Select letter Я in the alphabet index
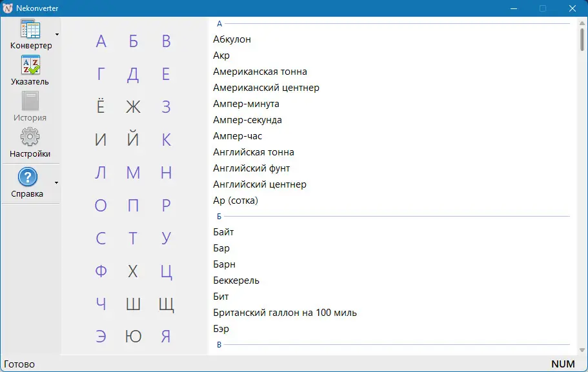The height and width of the screenshot is (372, 588). (x=166, y=336)
